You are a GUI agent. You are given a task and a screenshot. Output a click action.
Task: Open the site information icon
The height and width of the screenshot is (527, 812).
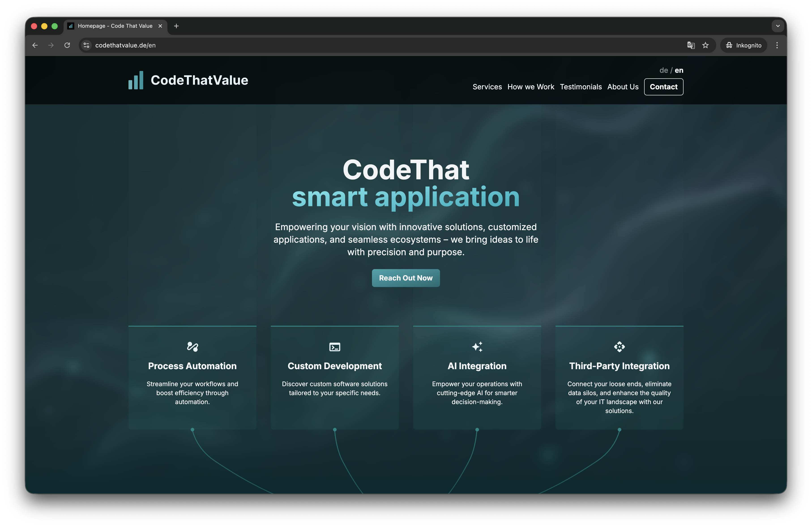(x=86, y=45)
